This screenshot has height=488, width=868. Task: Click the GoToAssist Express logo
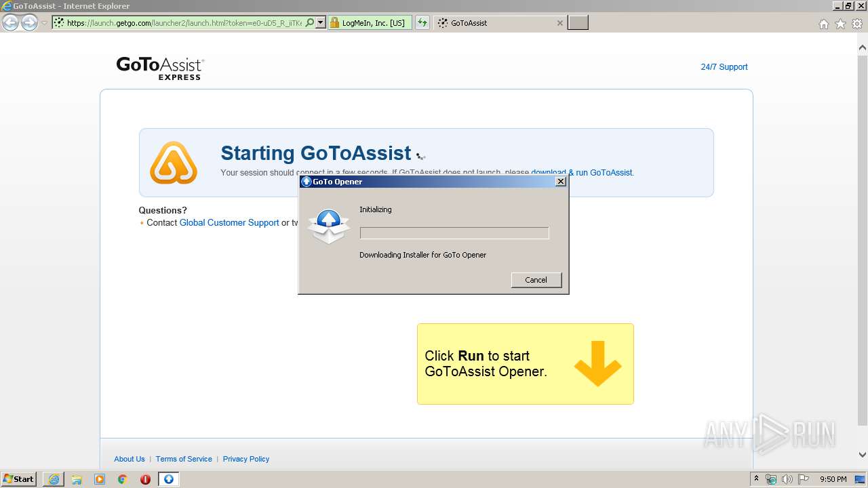click(x=160, y=68)
